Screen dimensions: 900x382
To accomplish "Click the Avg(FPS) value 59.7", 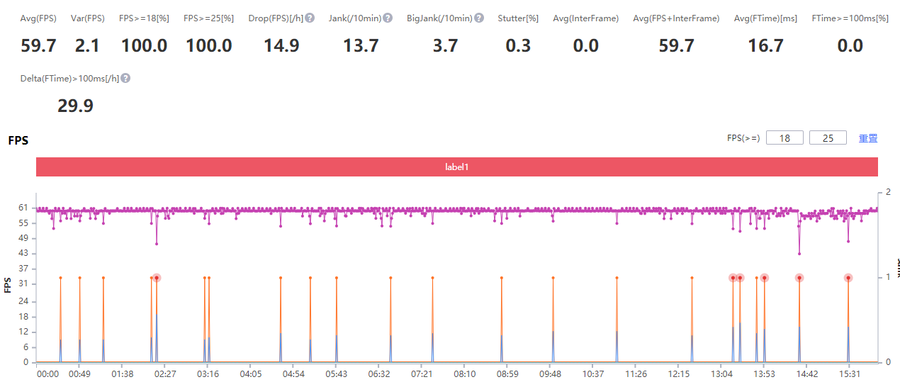I will click(x=38, y=45).
